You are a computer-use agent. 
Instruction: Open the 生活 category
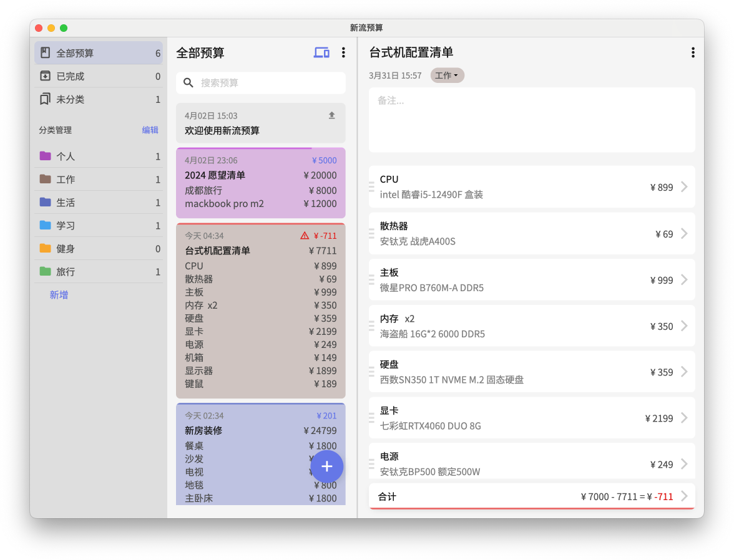tap(99, 202)
